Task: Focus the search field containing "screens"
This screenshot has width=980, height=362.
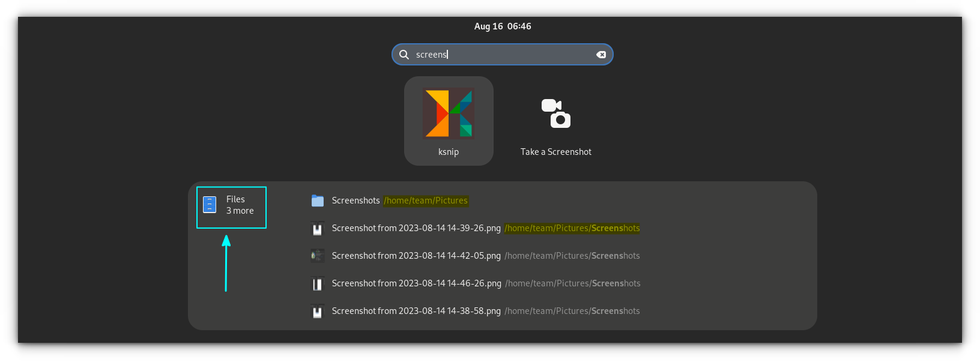Action: click(x=504, y=55)
